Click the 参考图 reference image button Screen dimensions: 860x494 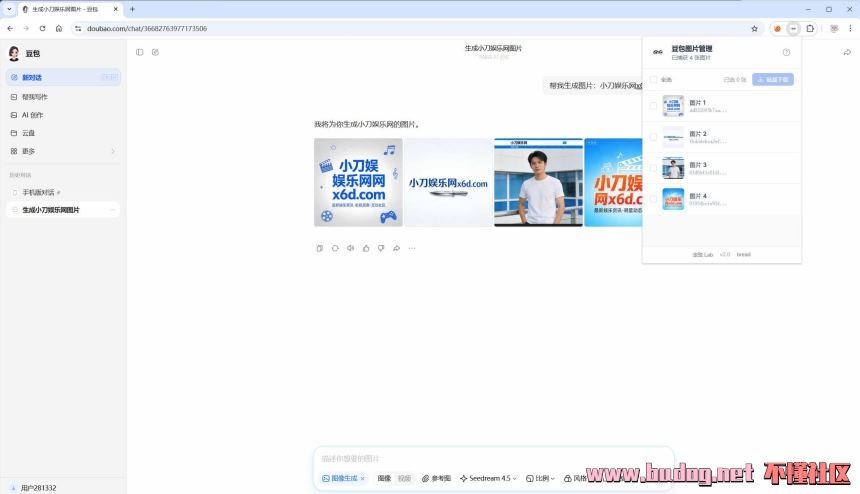(436, 479)
